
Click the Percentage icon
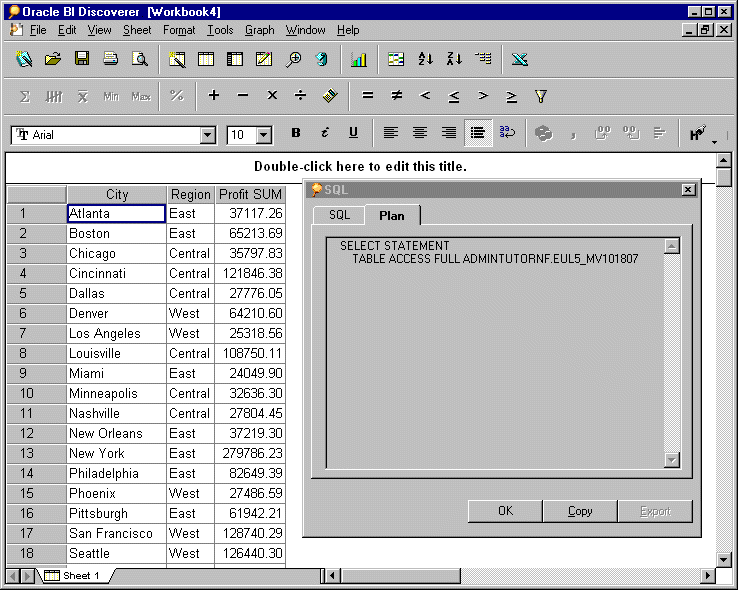[x=176, y=96]
